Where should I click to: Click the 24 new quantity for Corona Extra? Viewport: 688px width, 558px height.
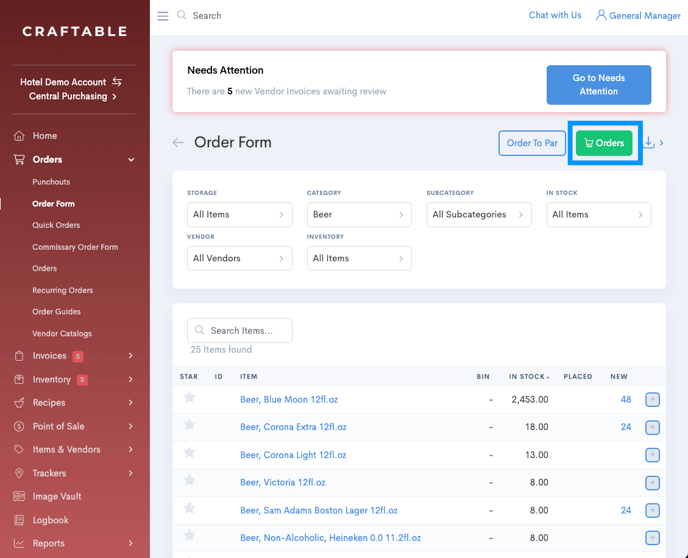[626, 427]
